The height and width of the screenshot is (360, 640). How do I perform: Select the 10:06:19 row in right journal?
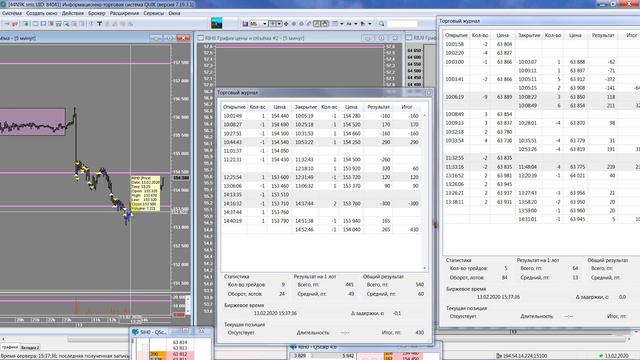pyautogui.click(x=542, y=97)
